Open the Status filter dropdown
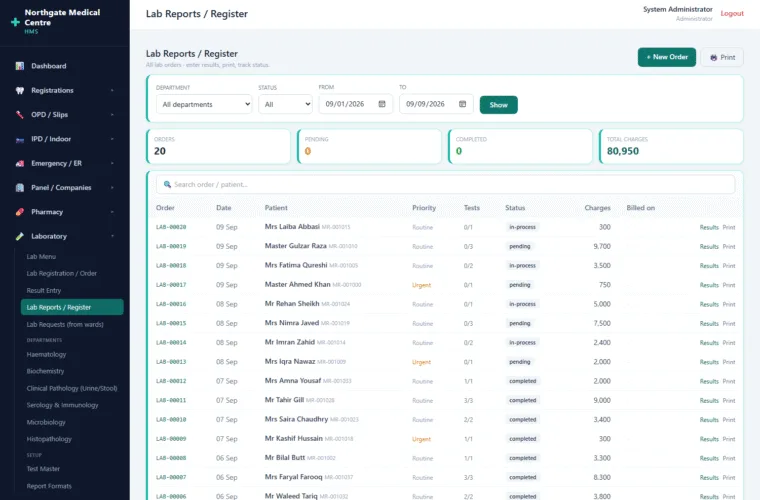 click(x=285, y=104)
